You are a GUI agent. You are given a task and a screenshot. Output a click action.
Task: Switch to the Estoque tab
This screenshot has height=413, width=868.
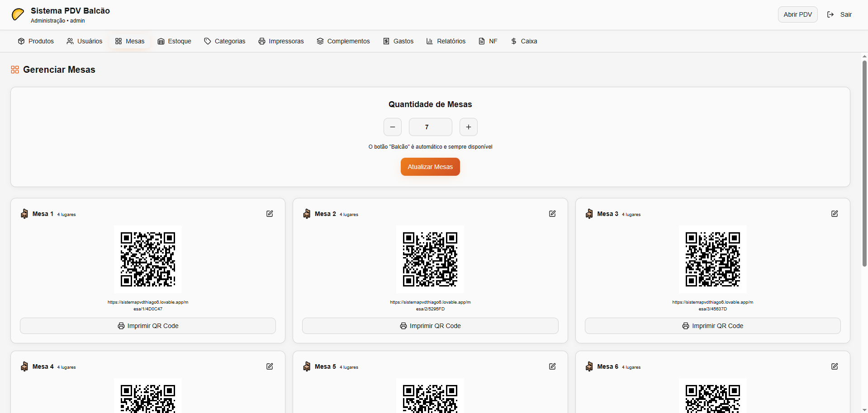point(174,41)
